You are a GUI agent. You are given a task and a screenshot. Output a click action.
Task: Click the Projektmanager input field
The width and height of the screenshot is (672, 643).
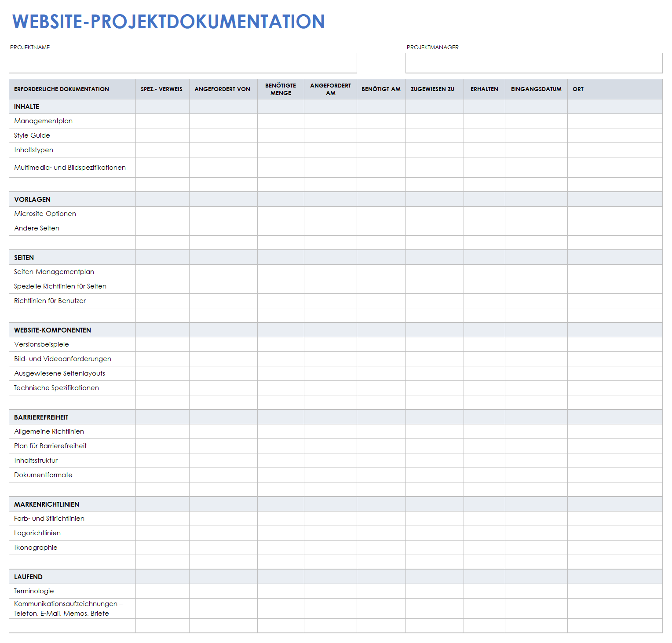(x=534, y=63)
